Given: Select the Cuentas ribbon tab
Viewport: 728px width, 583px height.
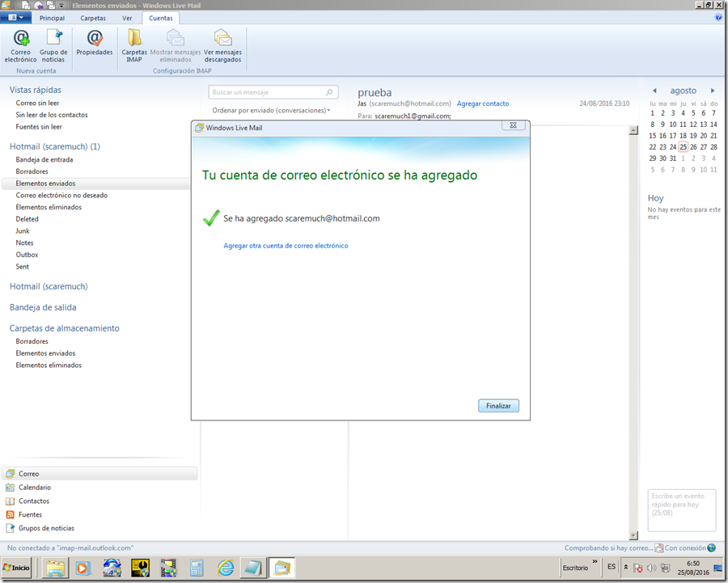Looking at the screenshot, I should point(161,18).
